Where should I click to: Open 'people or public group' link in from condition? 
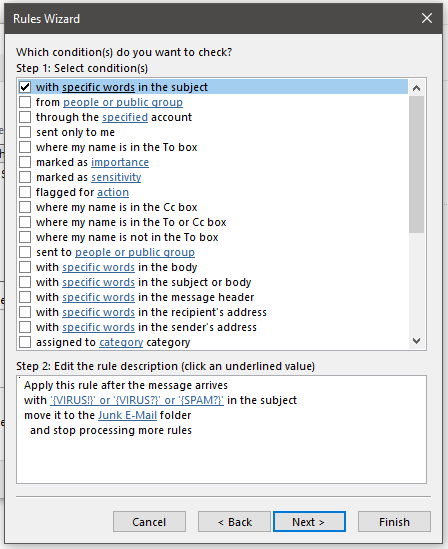(123, 102)
